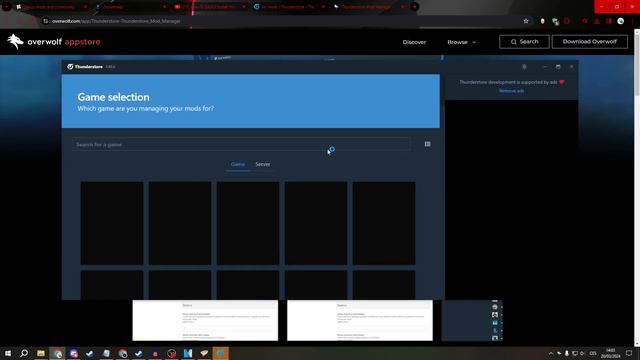Switch to the Game tab
640x360 pixels.
pyautogui.click(x=238, y=164)
